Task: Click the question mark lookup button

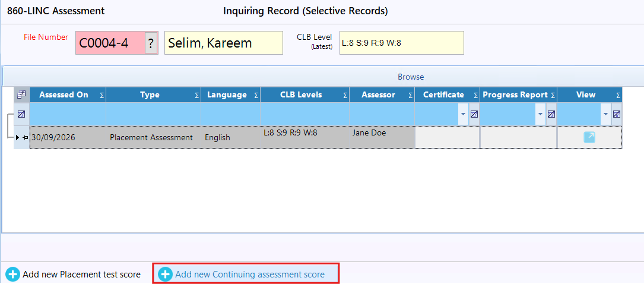Action: pos(151,43)
